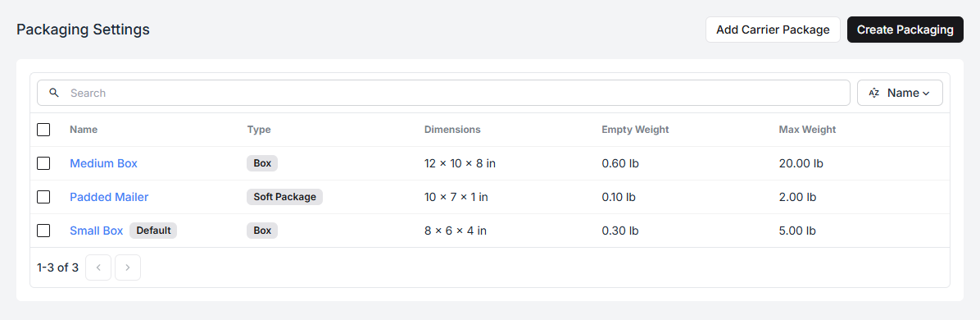Click the search magnifier icon

pos(54,93)
